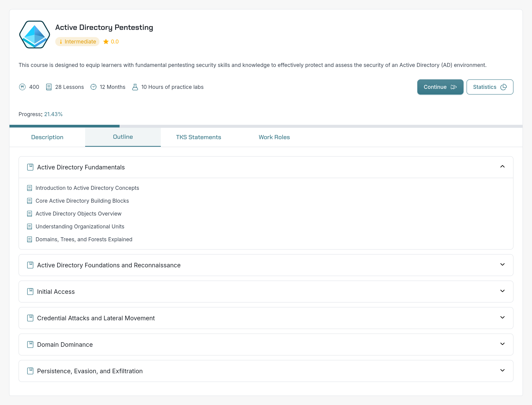Viewport: 532px width, 405px height.
Task: Click the bookmark icon of Persistence, Evasion, and Exfiltration
Action: pyautogui.click(x=30, y=371)
